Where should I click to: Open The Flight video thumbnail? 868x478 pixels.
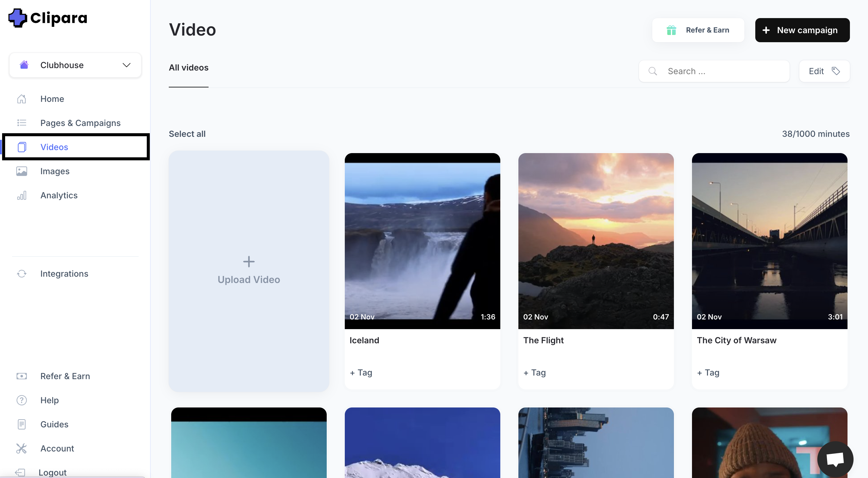(596, 241)
